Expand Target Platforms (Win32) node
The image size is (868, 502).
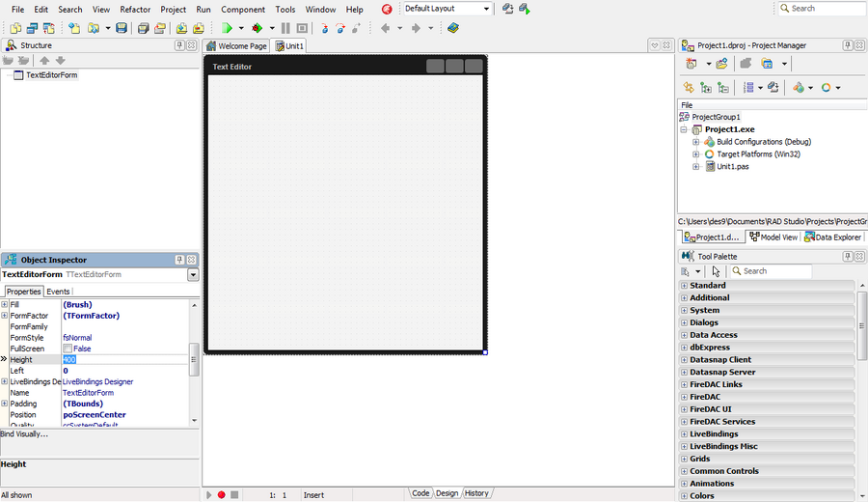(695, 154)
